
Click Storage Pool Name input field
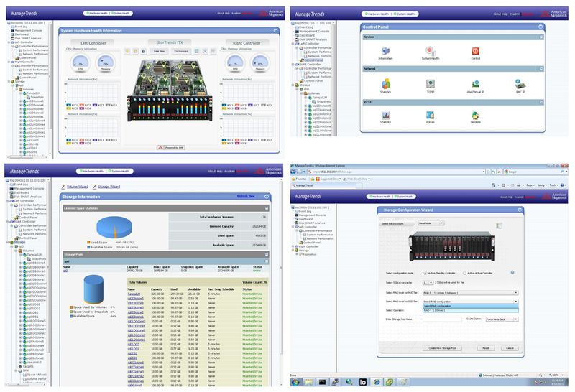442,319
